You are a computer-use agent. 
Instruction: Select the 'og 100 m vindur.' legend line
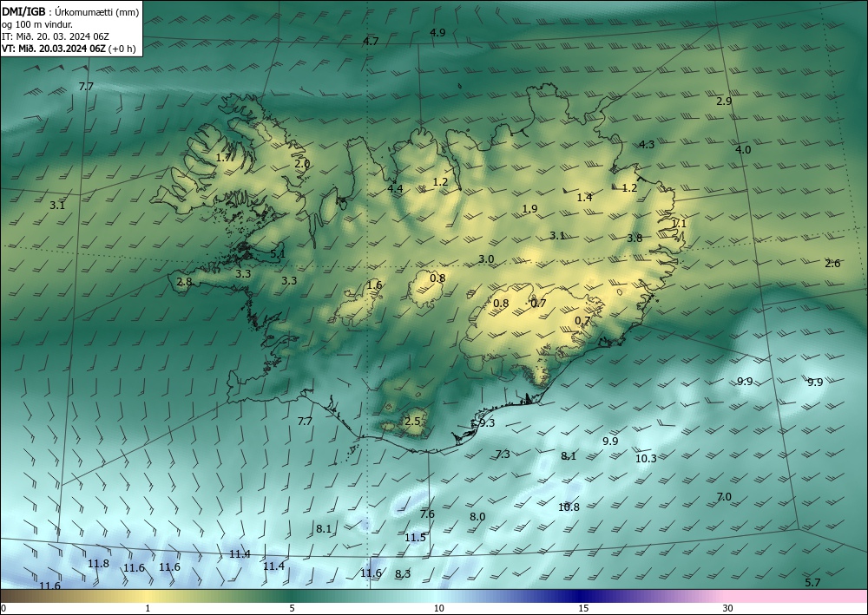tap(37, 24)
